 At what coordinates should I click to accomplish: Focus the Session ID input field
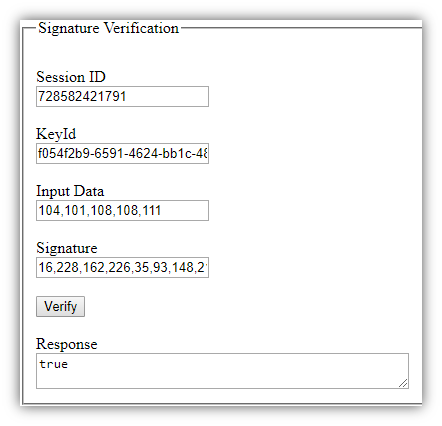(x=122, y=97)
